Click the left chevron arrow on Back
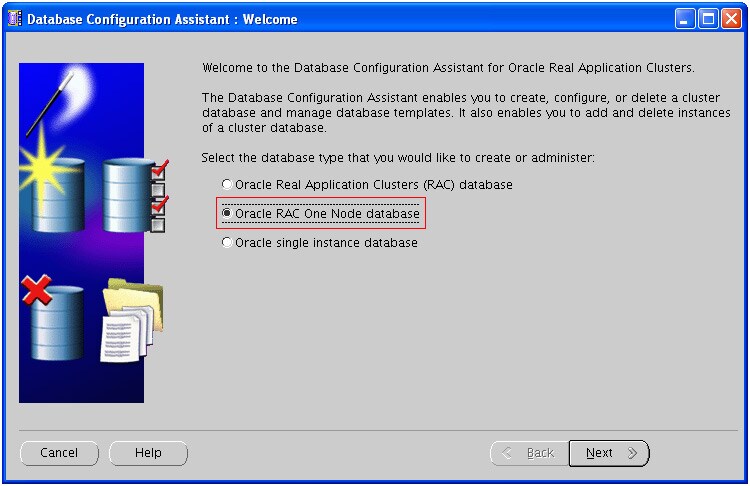This screenshot has height=486, width=750. [x=507, y=453]
